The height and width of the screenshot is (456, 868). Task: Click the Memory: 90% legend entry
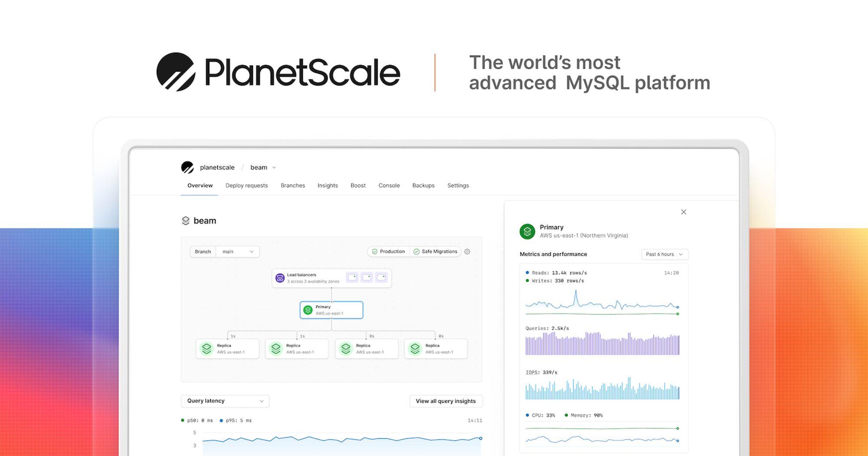pyautogui.click(x=584, y=416)
